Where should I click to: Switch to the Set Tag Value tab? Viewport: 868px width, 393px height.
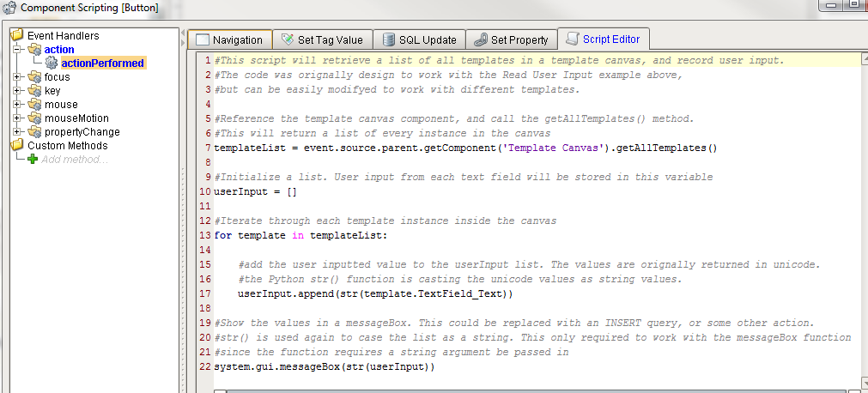coord(322,39)
